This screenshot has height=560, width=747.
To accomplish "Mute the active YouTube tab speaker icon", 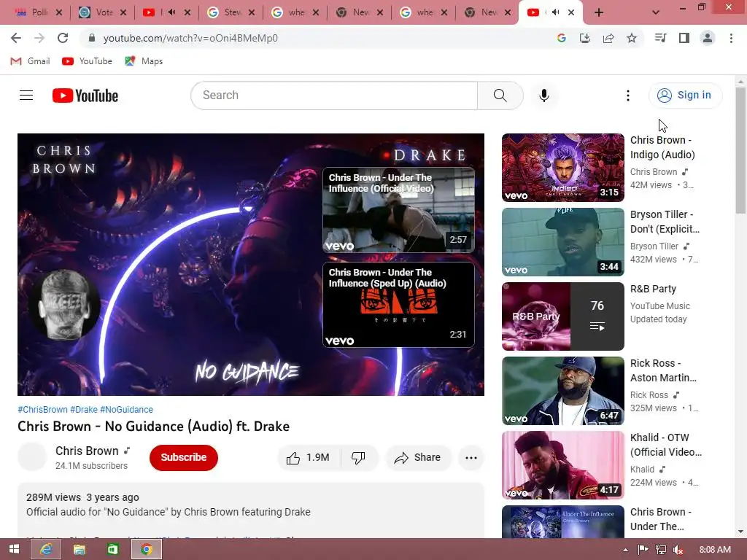I will click(555, 12).
